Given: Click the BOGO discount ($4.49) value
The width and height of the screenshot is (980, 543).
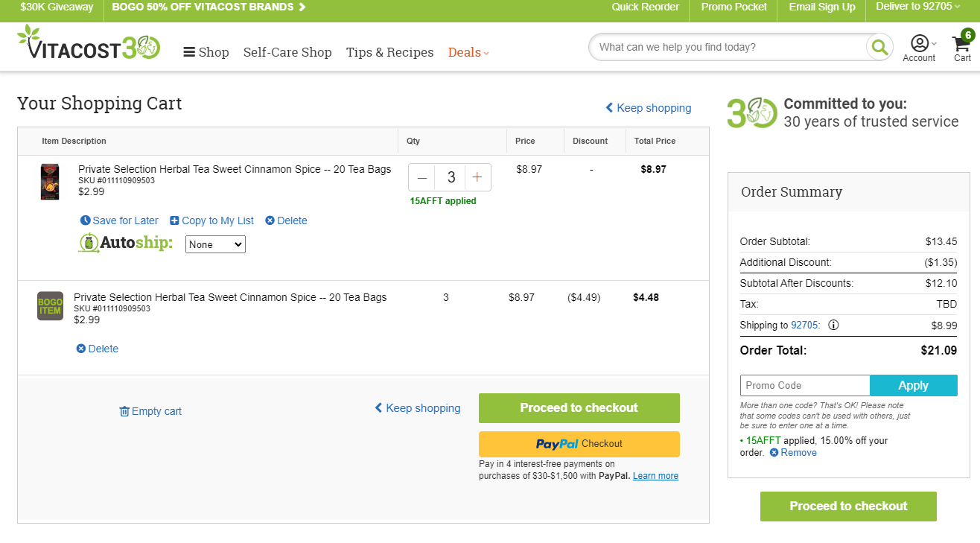Looking at the screenshot, I should [584, 297].
